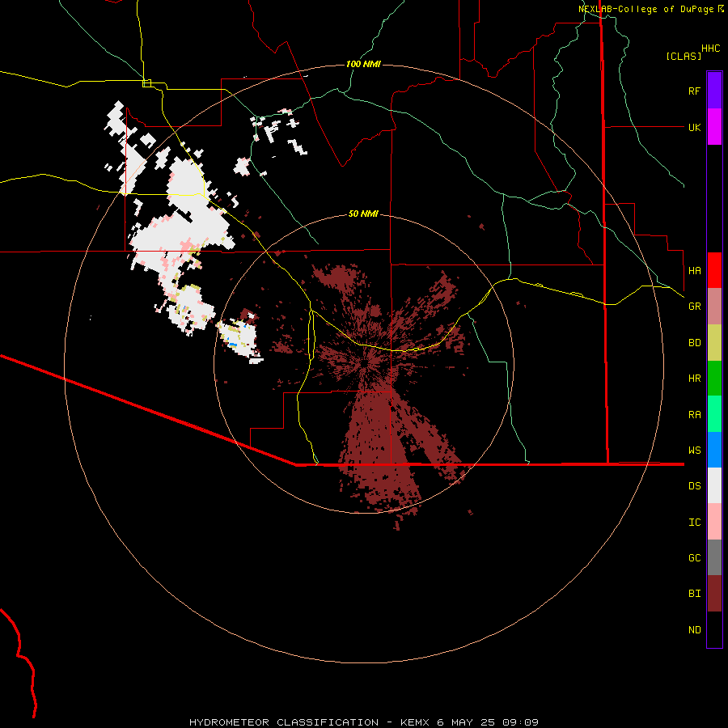Select the GR dusty pink legend swatch
The width and height of the screenshot is (728, 728).
click(714, 307)
